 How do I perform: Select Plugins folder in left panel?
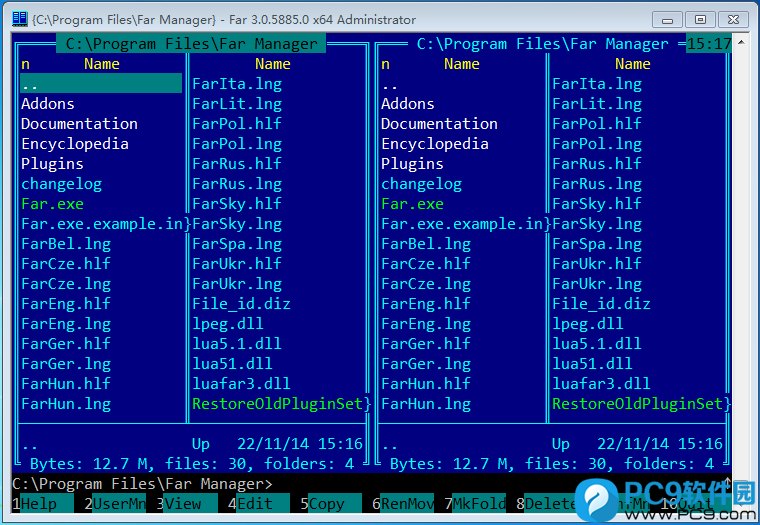click(52, 164)
